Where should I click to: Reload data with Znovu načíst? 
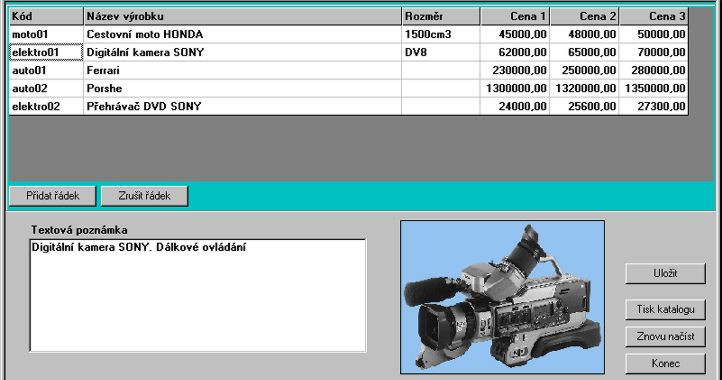(x=665, y=336)
